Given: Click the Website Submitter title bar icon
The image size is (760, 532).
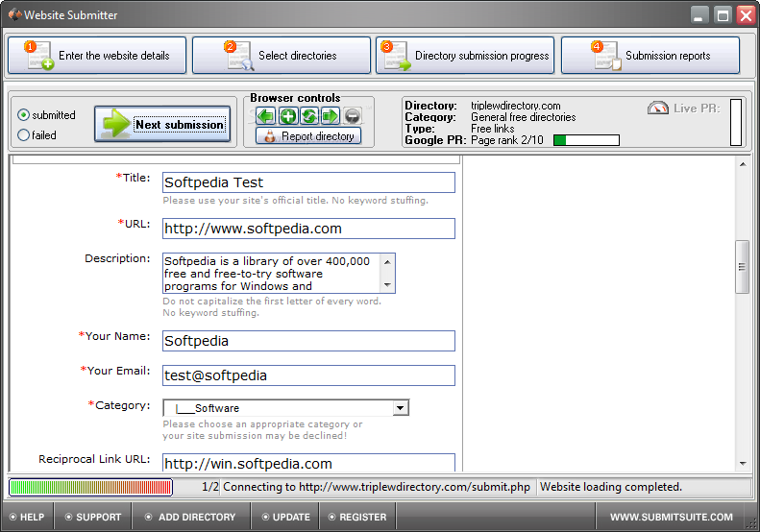Looking at the screenshot, I should tap(15, 15).
